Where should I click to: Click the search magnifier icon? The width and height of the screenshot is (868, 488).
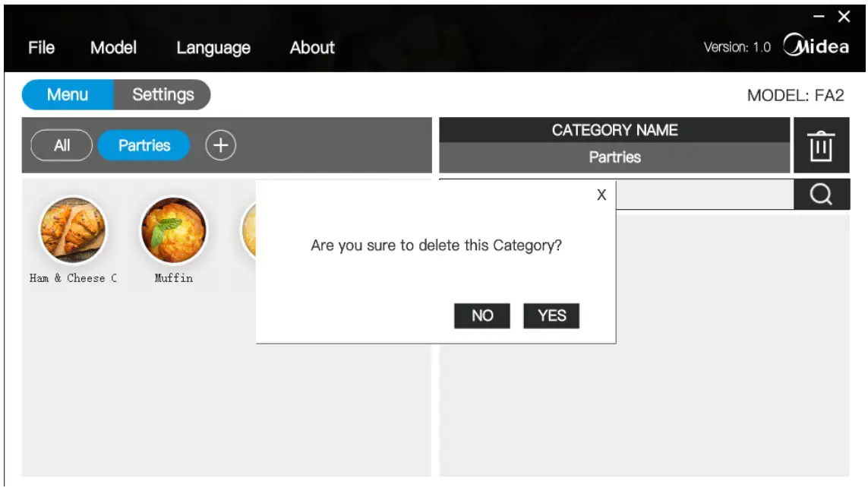(x=821, y=194)
